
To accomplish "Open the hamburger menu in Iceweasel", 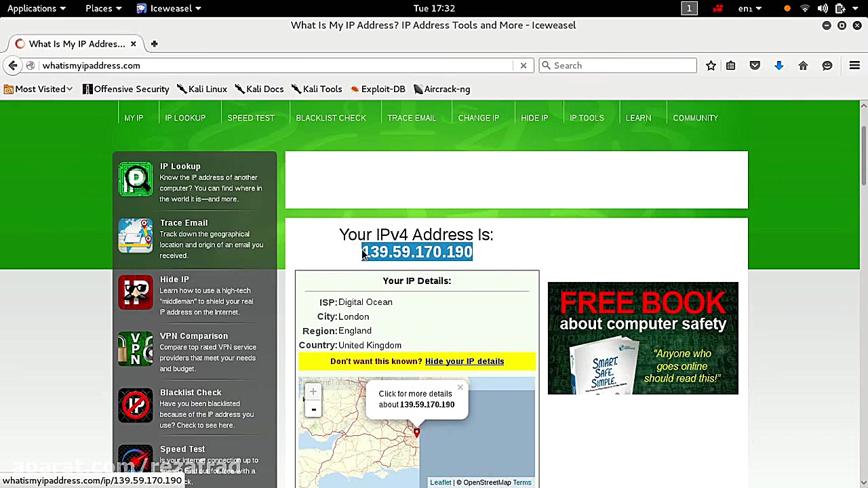I will click(854, 66).
